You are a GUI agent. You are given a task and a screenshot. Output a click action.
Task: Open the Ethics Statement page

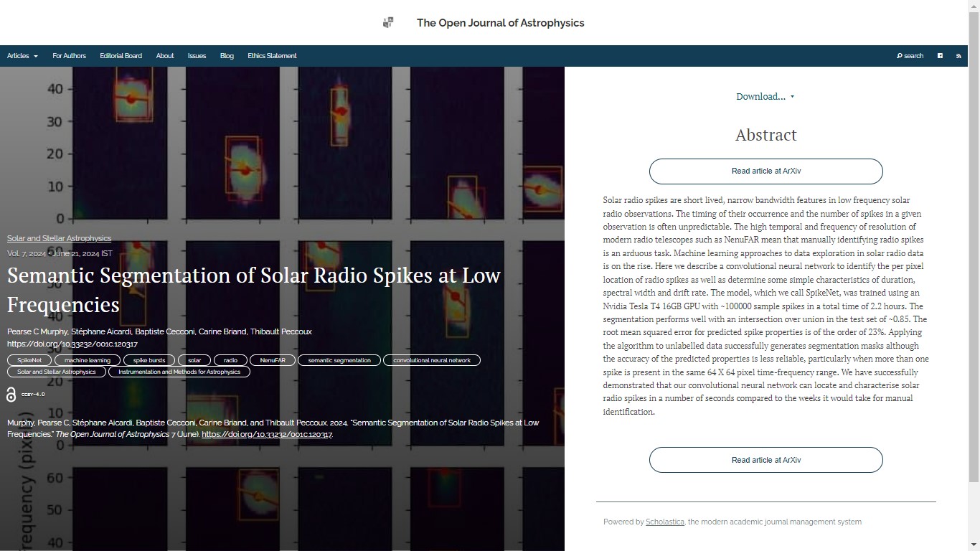(272, 56)
